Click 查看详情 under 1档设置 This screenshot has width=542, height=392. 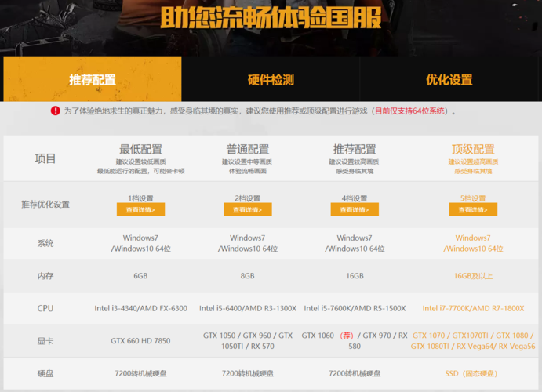tap(140, 209)
